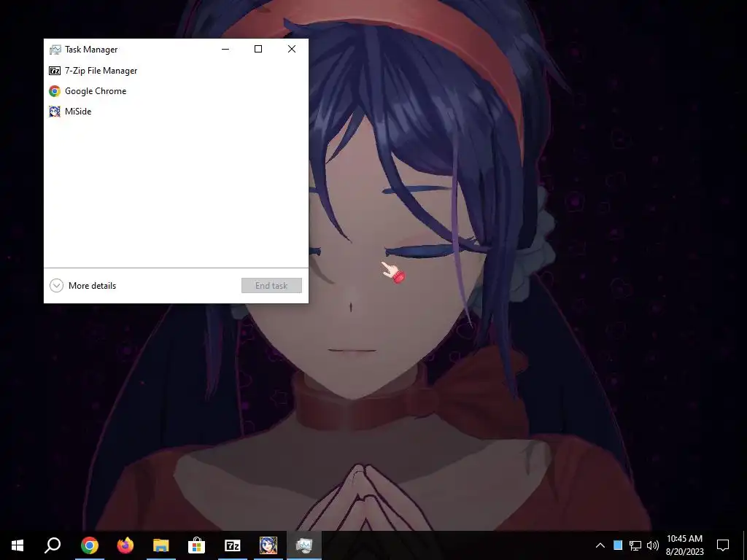Click the Show desktop sliver

(x=745, y=545)
